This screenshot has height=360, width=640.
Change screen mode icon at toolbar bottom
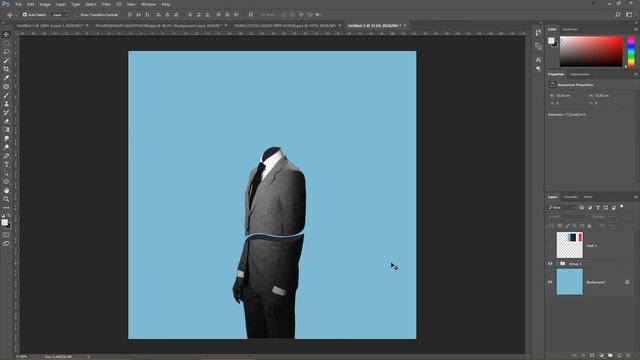pyautogui.click(x=6, y=243)
